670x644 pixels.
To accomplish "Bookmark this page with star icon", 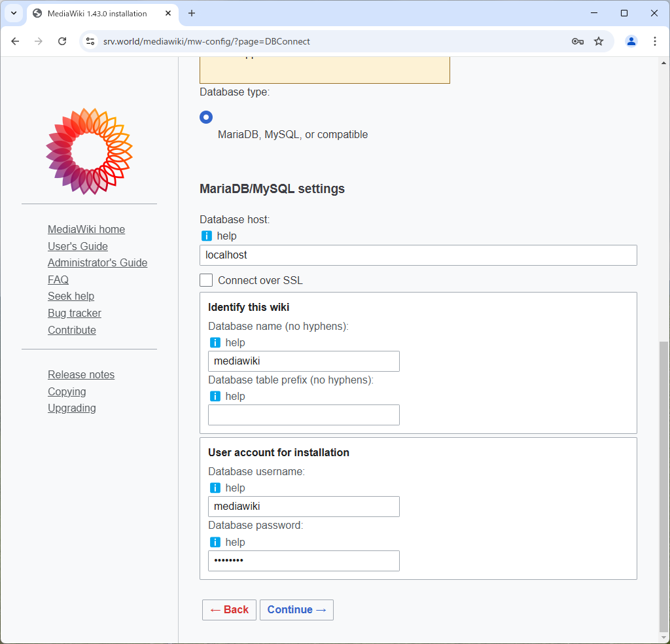I will tap(599, 41).
